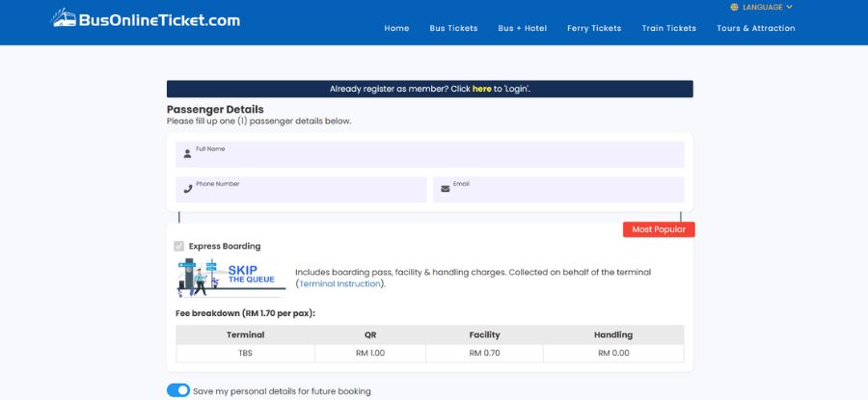The height and width of the screenshot is (400, 868).
Task: Click the envelope icon in Email field
Action: pos(445,189)
